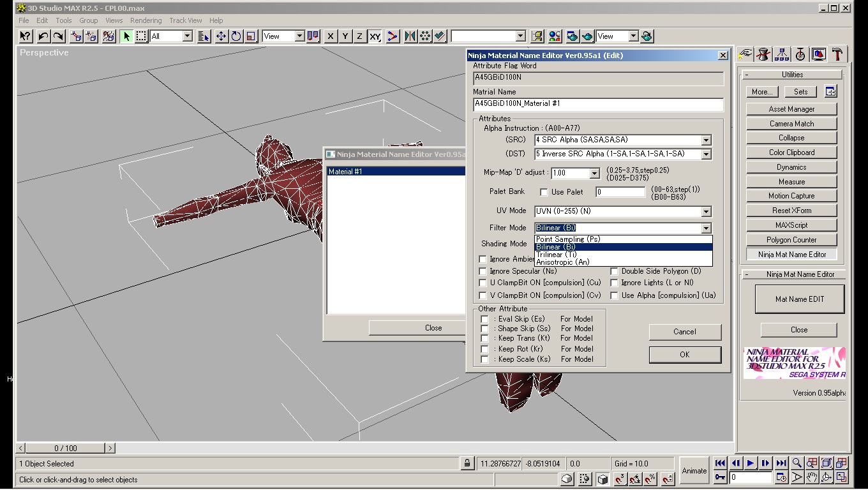Click the Go to Start playback button
Image resolution: width=868 pixels, height=490 pixels.
click(x=720, y=463)
